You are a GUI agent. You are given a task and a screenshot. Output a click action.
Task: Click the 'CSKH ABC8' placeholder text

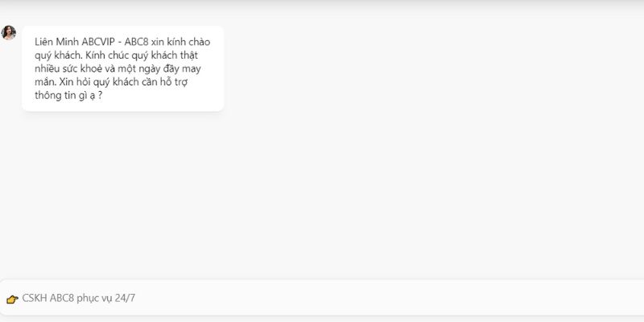tap(48, 298)
